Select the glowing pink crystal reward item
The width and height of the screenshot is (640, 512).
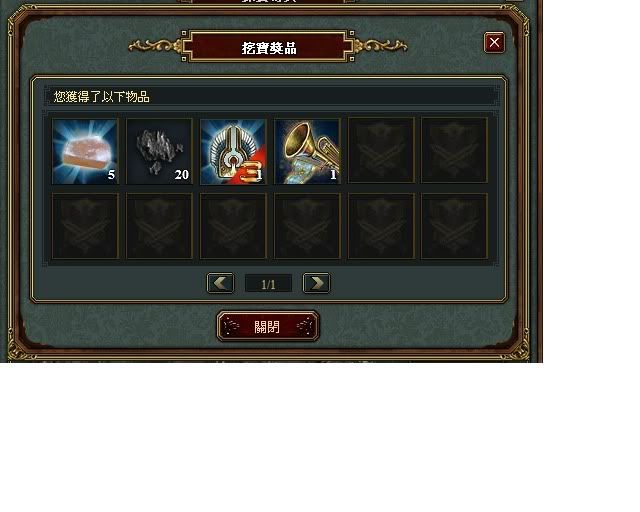85,151
